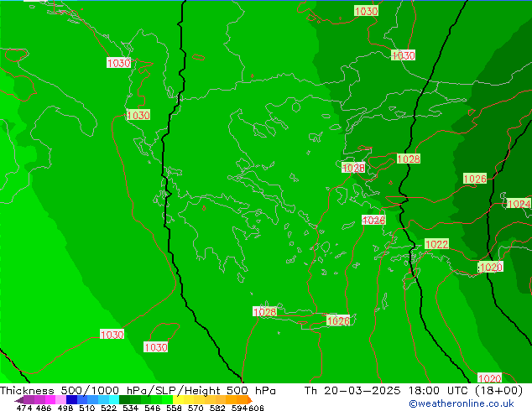Click the 1030 label on small closed contour
Viewport: 532px width, 411px height.
pos(156,347)
